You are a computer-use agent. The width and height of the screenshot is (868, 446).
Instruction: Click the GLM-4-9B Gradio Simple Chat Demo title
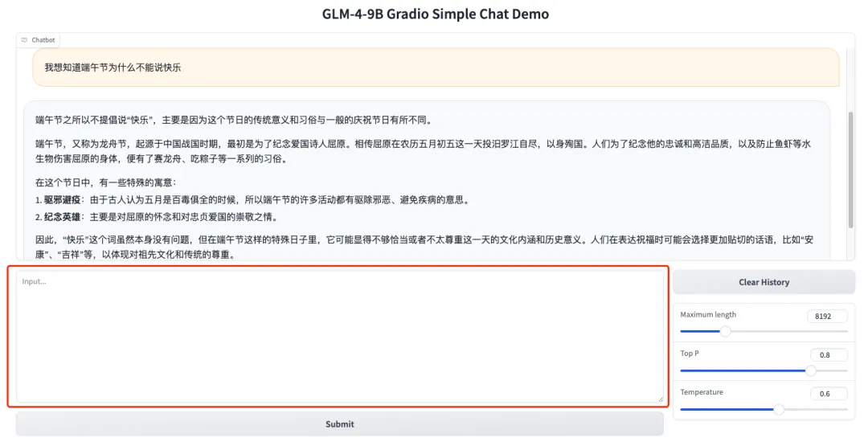point(435,14)
